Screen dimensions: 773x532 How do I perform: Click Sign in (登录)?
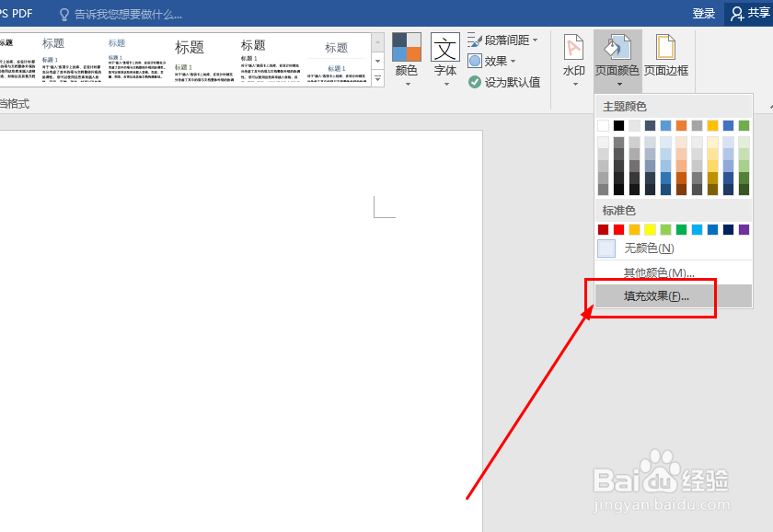tap(703, 14)
